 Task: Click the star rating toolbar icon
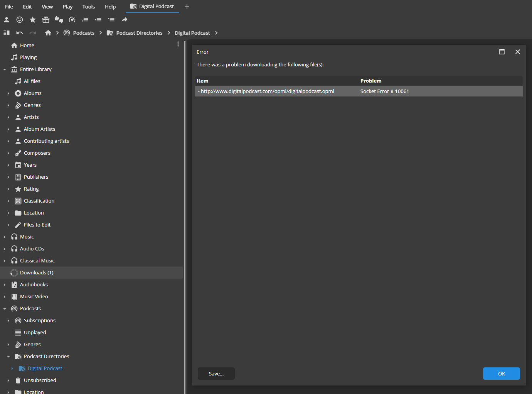(33, 20)
